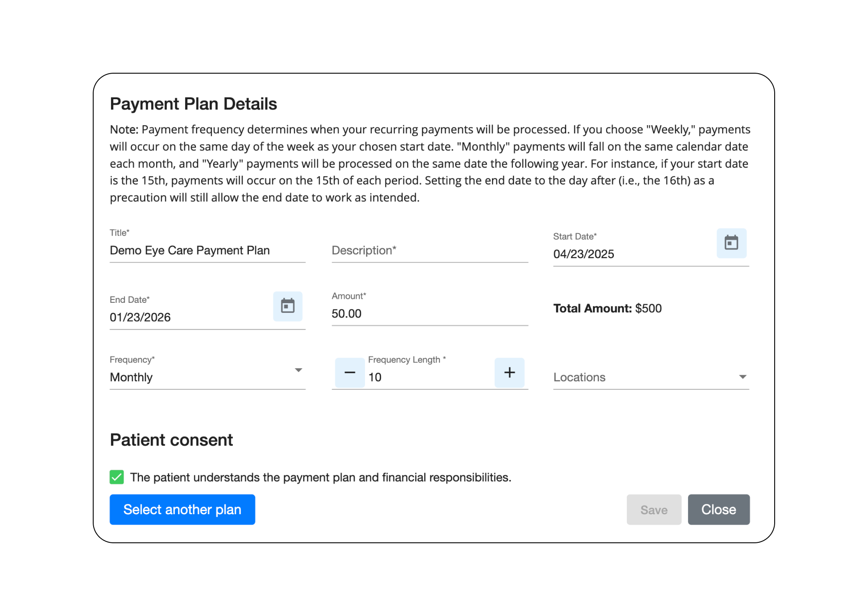Decrease Frequency Length with minus button
This screenshot has height=616, width=867.
(x=349, y=373)
